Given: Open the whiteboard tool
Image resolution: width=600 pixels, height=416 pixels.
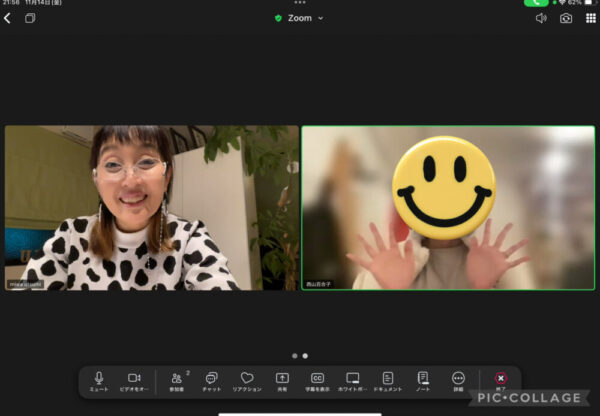Looking at the screenshot, I should (x=352, y=379).
